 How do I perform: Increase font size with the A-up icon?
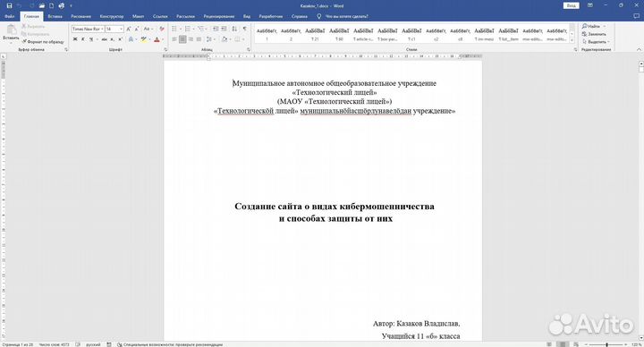pyautogui.click(x=129, y=30)
